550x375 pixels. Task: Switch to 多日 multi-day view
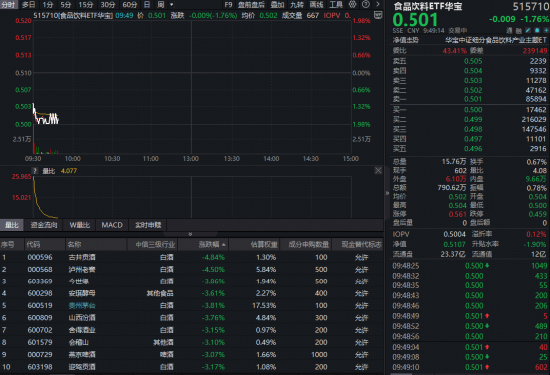click(x=28, y=5)
